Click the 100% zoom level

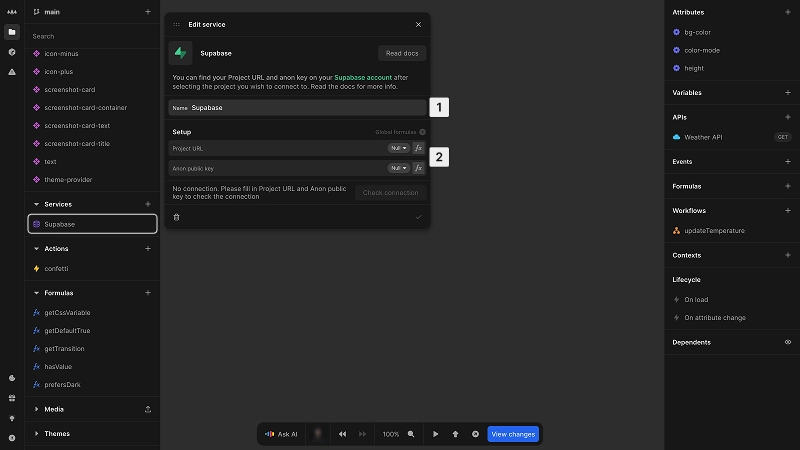[x=390, y=434]
